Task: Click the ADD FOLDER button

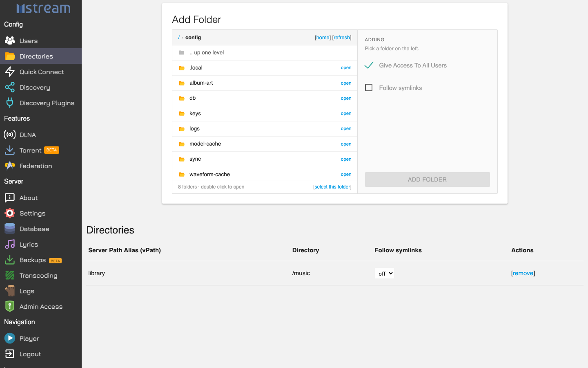Action: (x=427, y=180)
